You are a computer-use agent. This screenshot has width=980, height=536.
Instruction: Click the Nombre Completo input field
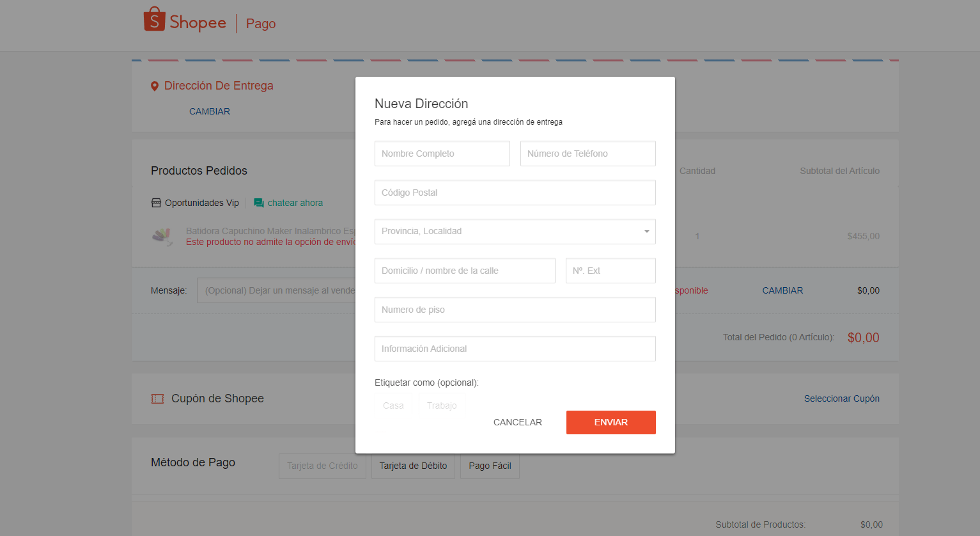442,154
